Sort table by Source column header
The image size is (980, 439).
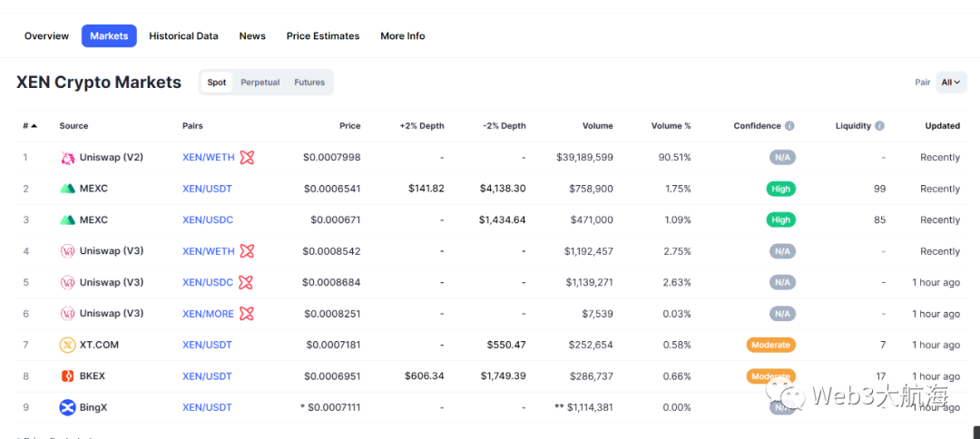coord(73,125)
